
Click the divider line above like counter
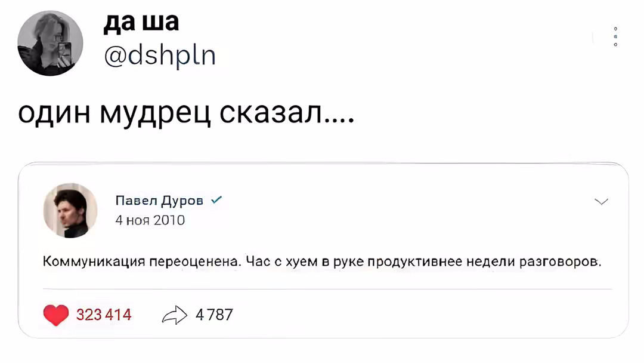(323, 290)
